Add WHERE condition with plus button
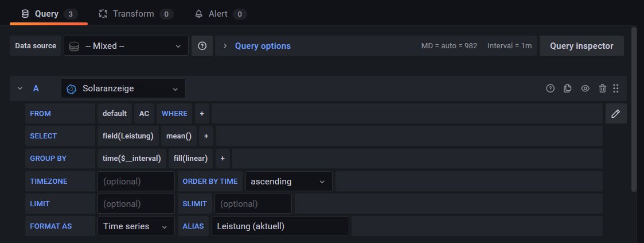644x243 pixels. pyautogui.click(x=202, y=114)
